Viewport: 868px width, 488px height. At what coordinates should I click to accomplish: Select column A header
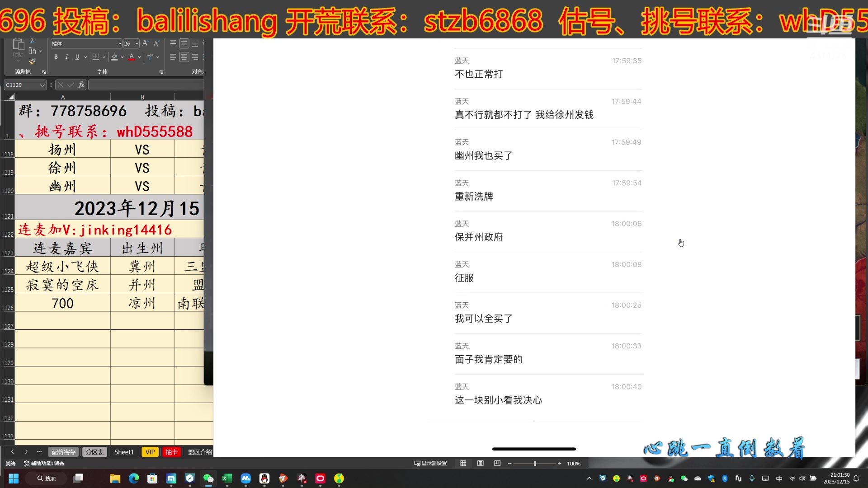pyautogui.click(x=63, y=97)
